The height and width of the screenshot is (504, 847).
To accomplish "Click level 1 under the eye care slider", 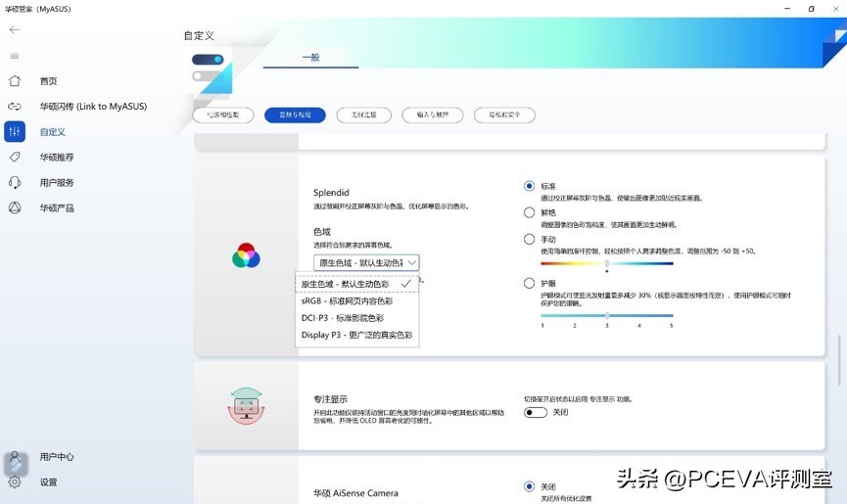I will point(542,325).
